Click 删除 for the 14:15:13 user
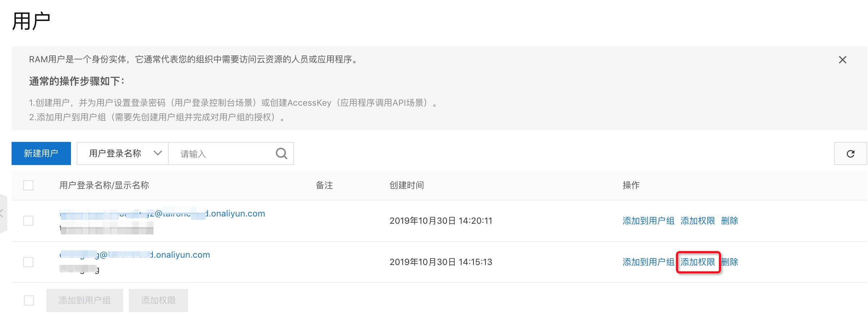868x333 pixels. click(x=729, y=262)
